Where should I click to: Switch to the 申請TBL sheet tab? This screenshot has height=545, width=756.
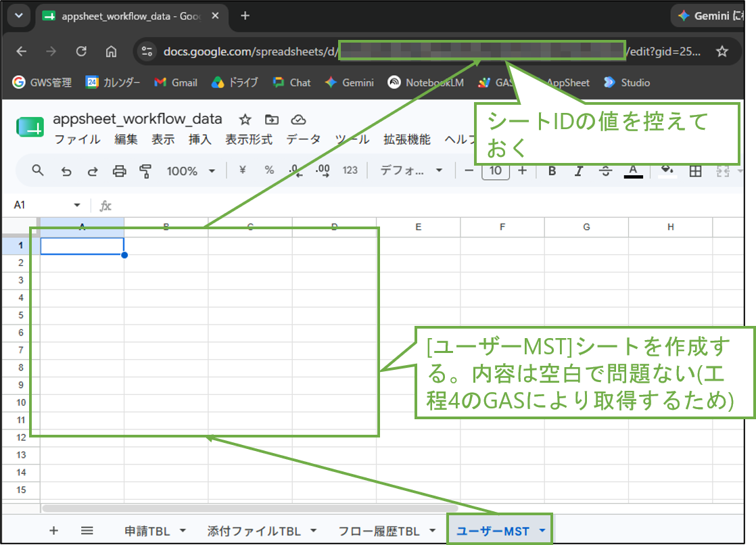click(x=147, y=531)
